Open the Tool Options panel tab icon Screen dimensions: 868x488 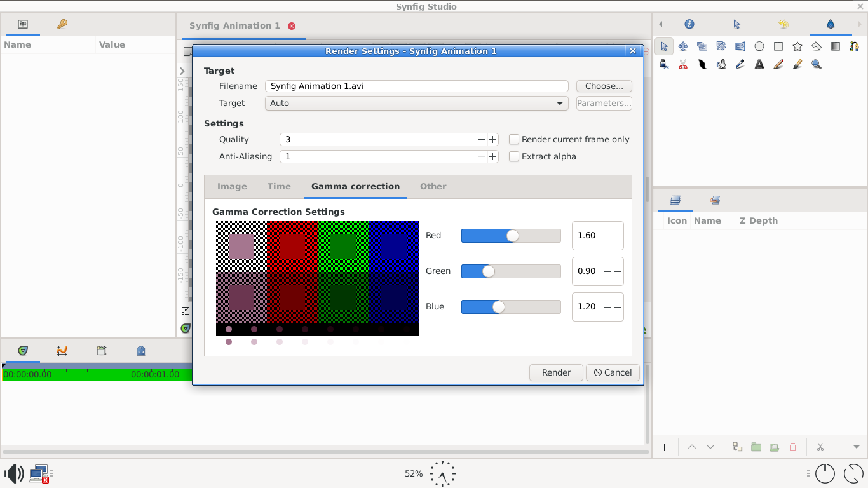[x=736, y=24]
